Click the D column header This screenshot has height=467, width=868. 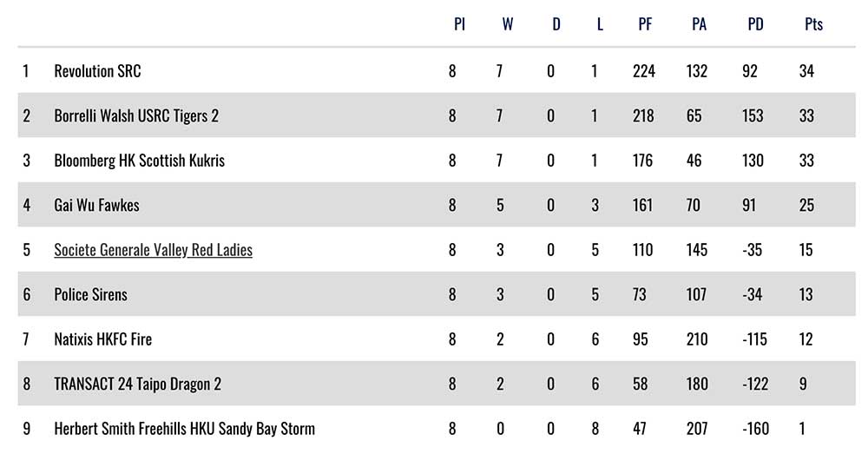point(556,24)
